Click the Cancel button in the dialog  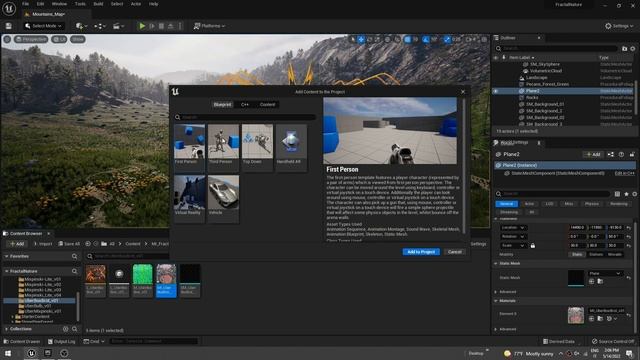[x=454, y=252]
